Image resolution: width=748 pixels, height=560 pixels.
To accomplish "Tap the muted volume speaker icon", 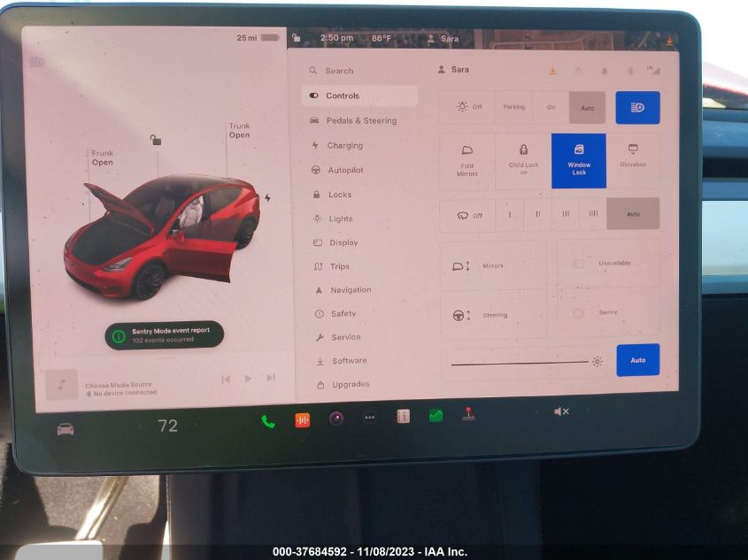I will click(561, 411).
